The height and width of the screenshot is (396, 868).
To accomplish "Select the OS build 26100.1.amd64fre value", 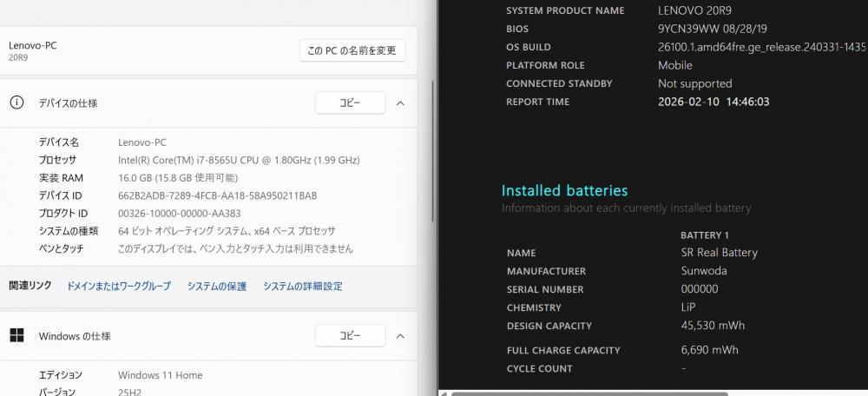I will [761, 47].
